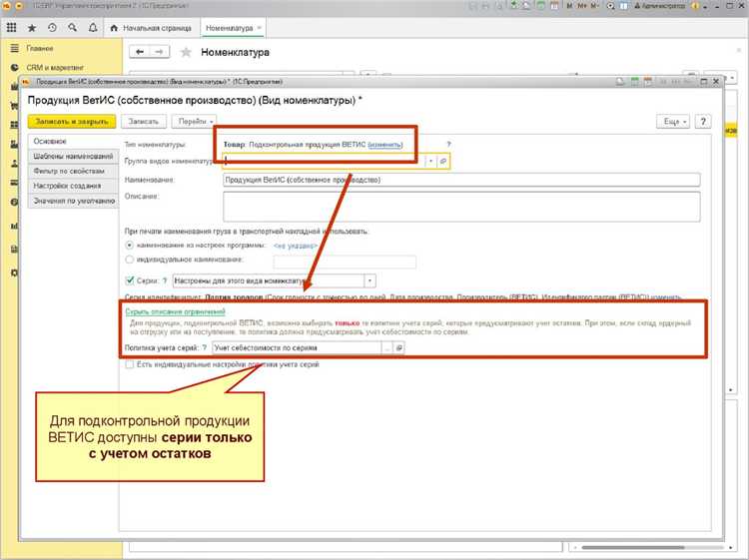
Task: Click the Наименование input field
Action: point(461,180)
